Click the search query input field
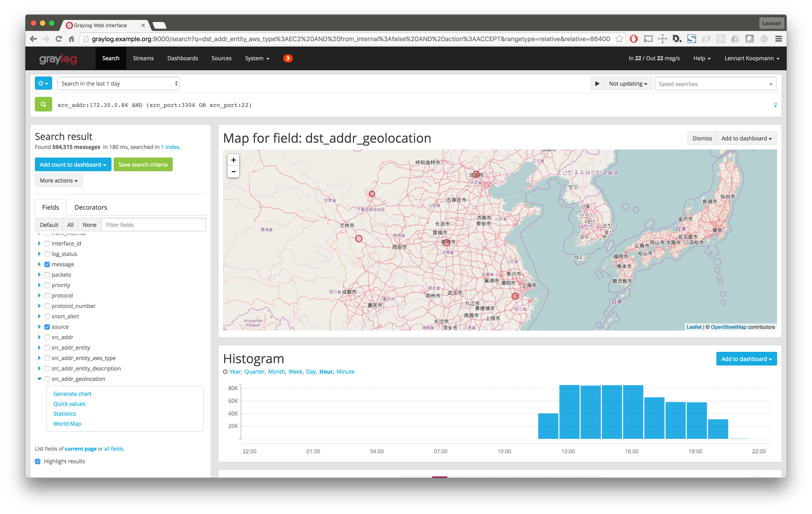The width and height of the screenshot is (812, 514). pos(412,105)
